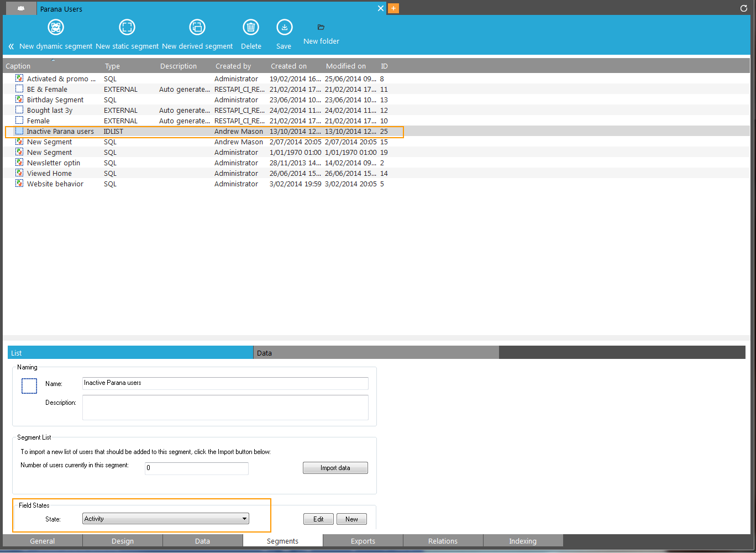Click the New button beside Edit
Image resolution: width=756 pixels, height=553 pixels.
click(351, 519)
